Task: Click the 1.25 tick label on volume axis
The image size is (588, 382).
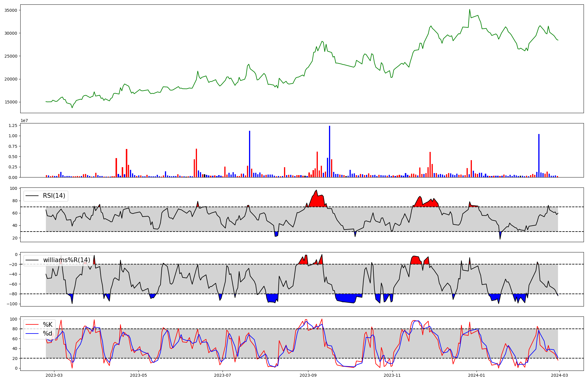Action: (x=13, y=125)
